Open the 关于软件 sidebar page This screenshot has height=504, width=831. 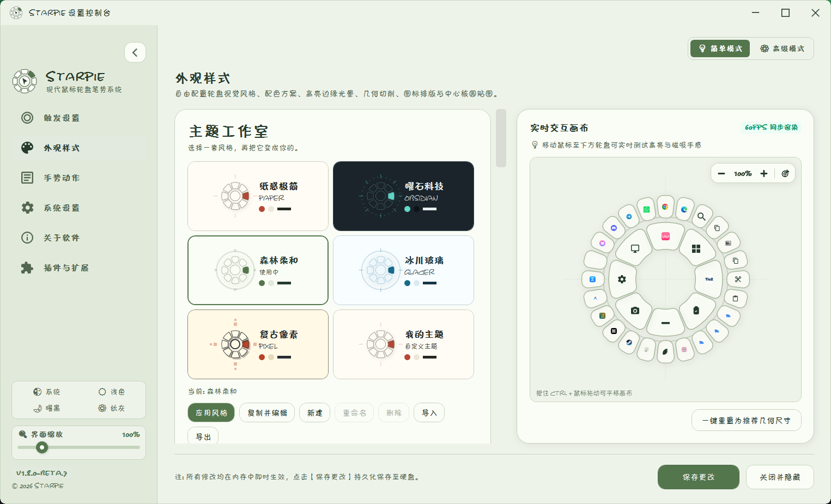coord(78,238)
